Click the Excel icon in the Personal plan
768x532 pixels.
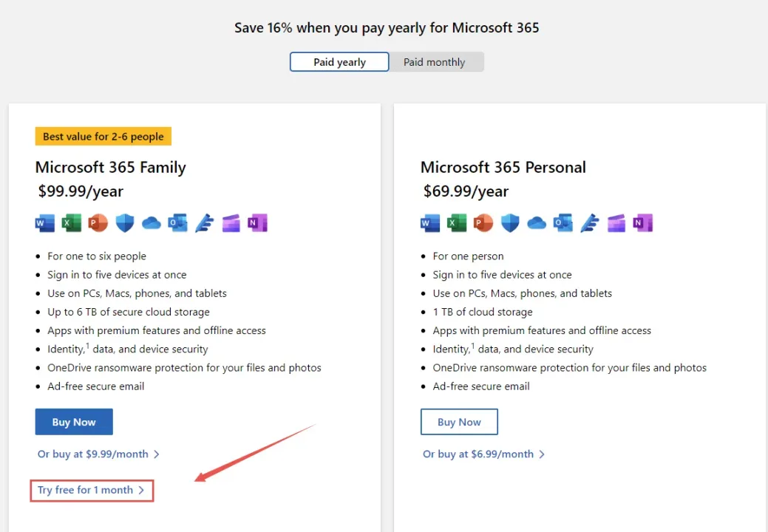[457, 223]
